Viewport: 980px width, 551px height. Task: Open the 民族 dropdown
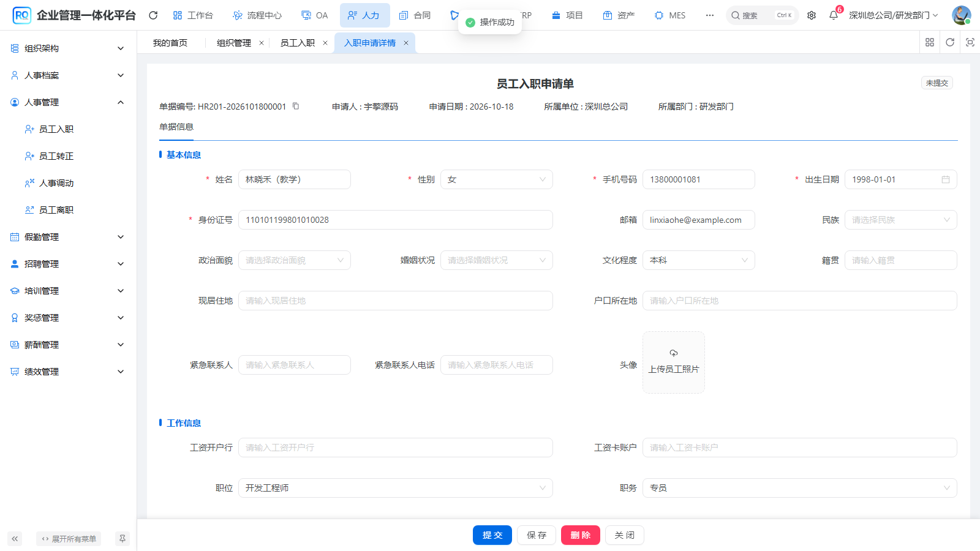point(901,220)
